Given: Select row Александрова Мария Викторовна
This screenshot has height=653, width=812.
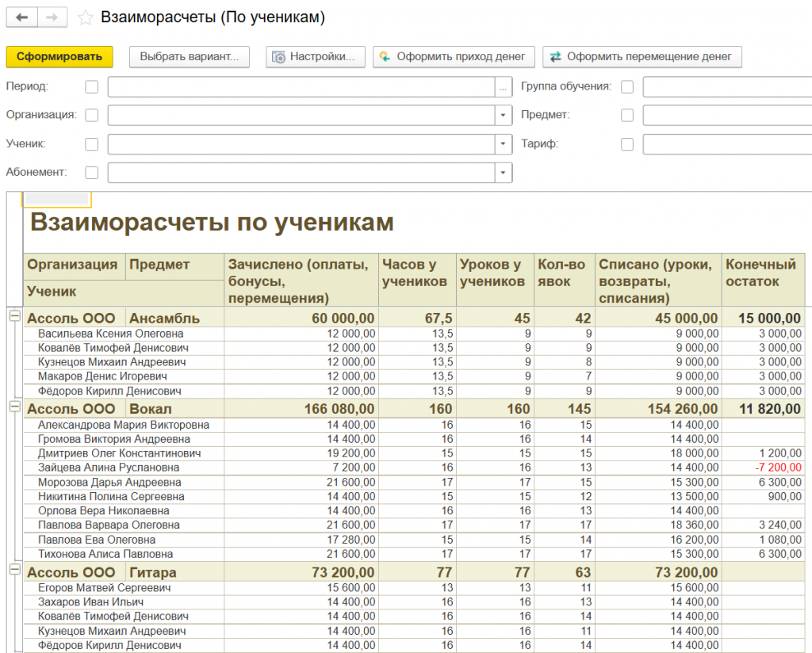Looking at the screenshot, I should (x=414, y=426).
